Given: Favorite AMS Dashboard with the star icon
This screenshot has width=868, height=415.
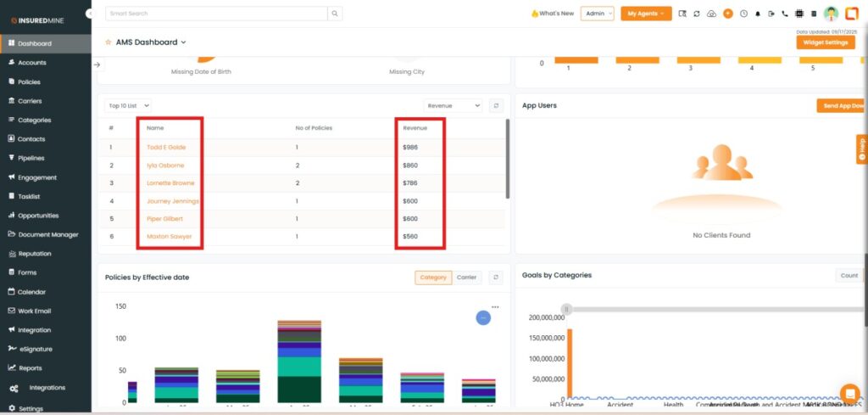Looking at the screenshot, I should click(108, 42).
